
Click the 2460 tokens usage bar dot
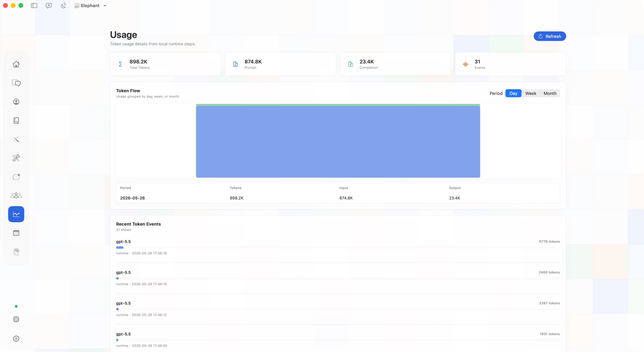(117, 278)
